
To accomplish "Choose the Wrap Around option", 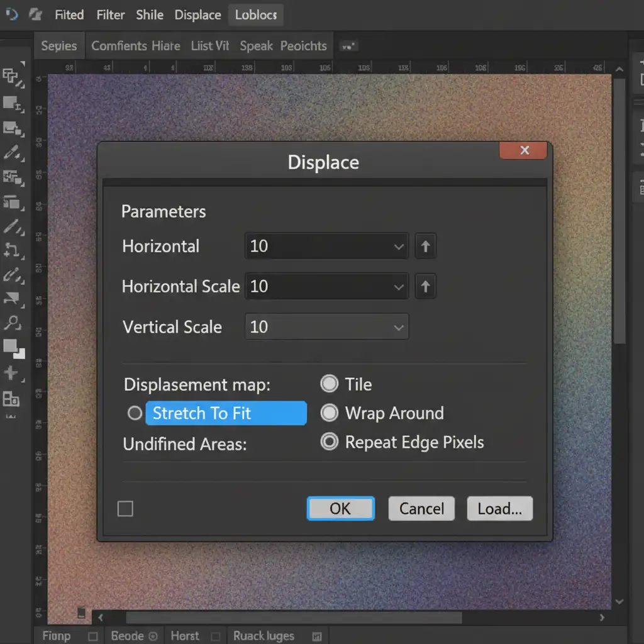I will click(x=330, y=413).
